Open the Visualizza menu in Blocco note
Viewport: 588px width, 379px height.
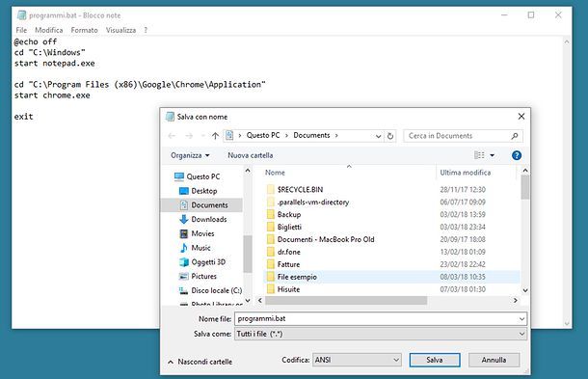point(120,30)
